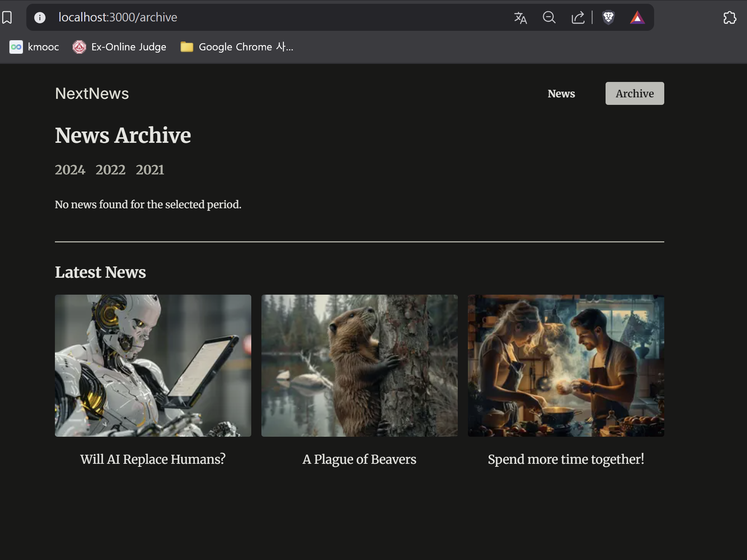
Task: Click the translate page icon
Action: tap(521, 17)
